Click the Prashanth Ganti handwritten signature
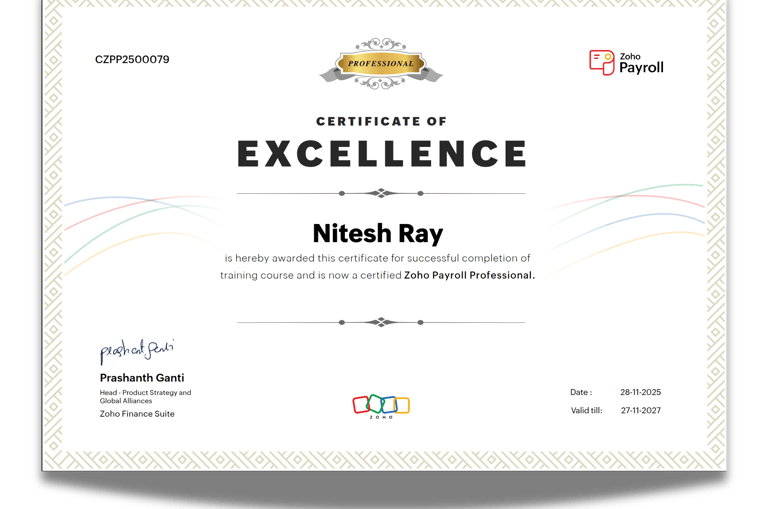The image size is (768, 509). (137, 352)
